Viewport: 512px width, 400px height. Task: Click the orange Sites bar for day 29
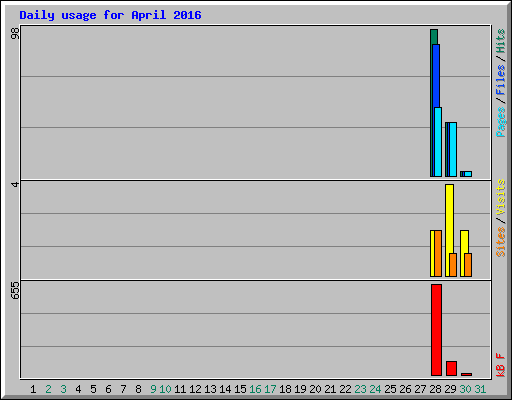[x=453, y=265]
